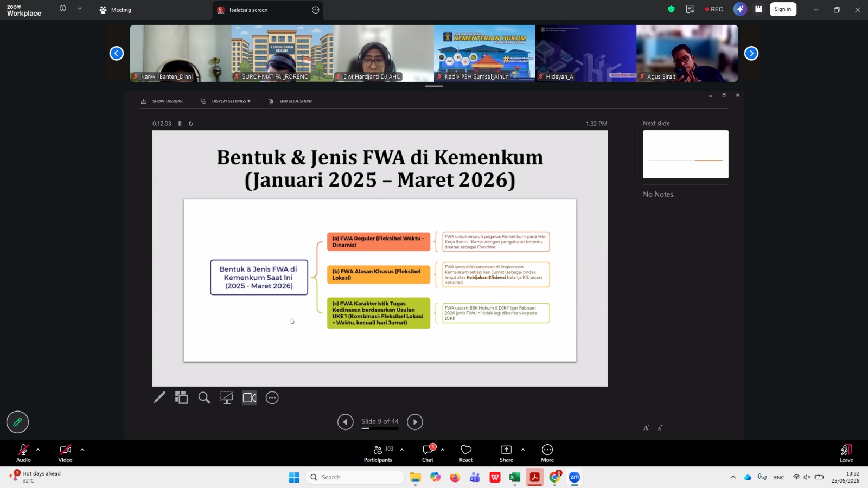Screen dimensions: 868x488
Task: Expand audio options chevron
Action: pos(38,450)
